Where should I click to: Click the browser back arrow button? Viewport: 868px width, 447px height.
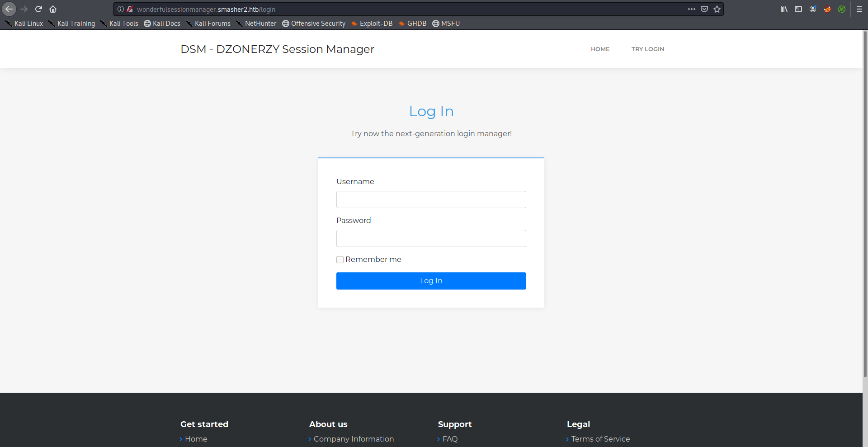point(9,9)
